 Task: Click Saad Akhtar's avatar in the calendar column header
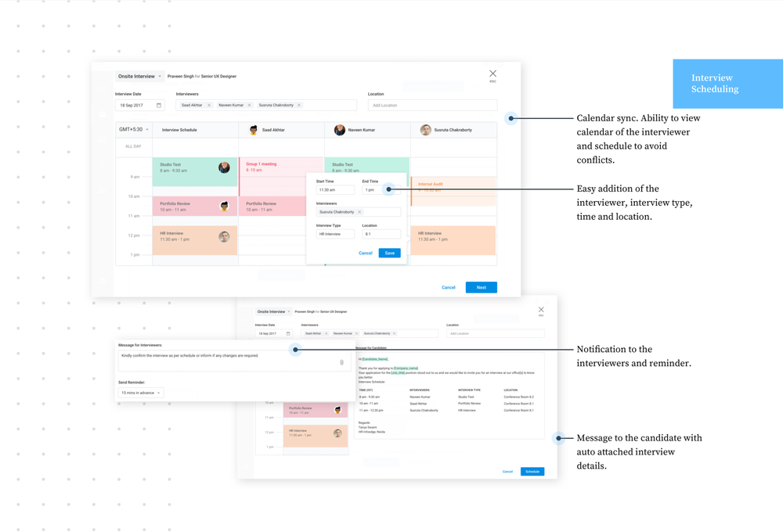[x=254, y=130]
